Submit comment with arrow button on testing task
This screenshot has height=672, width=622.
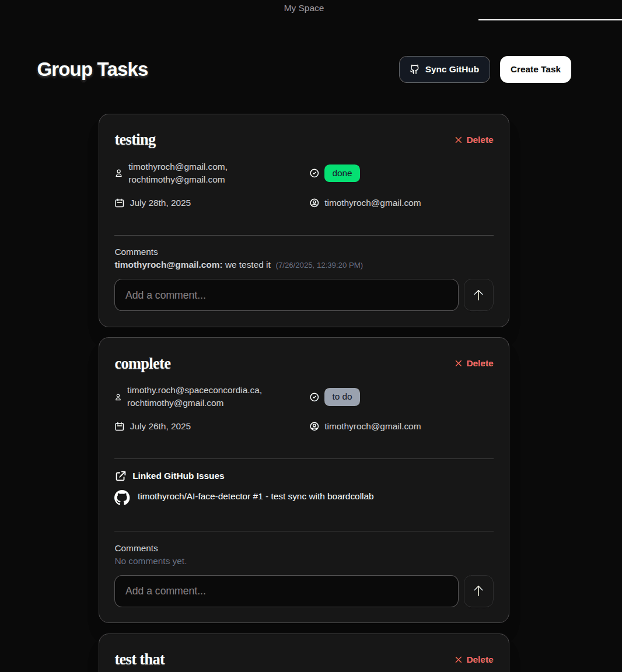[478, 295]
